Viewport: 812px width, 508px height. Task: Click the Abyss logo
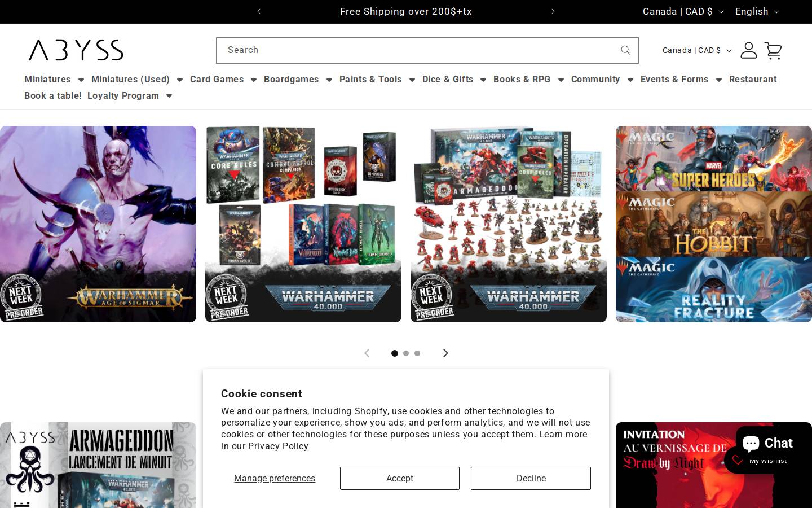pos(76,50)
